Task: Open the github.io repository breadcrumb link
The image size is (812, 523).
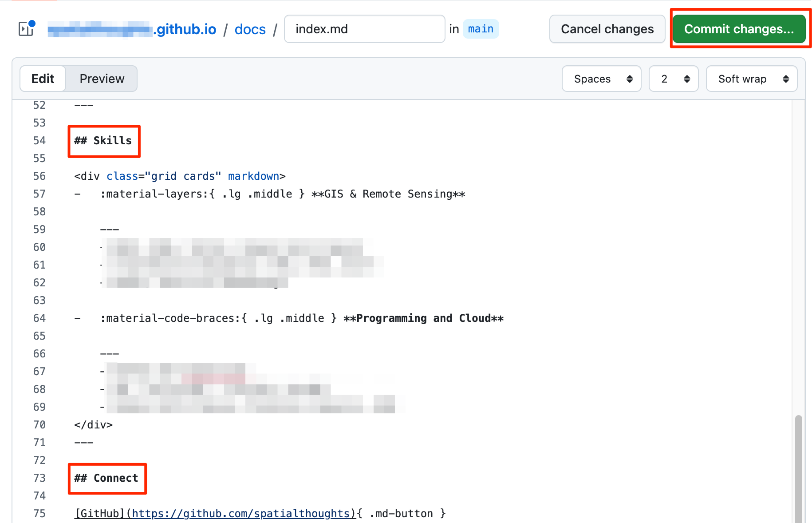Action: (132, 29)
